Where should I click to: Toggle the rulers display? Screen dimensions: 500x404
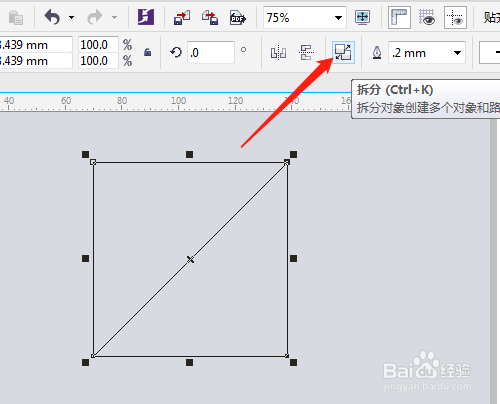coord(399,17)
